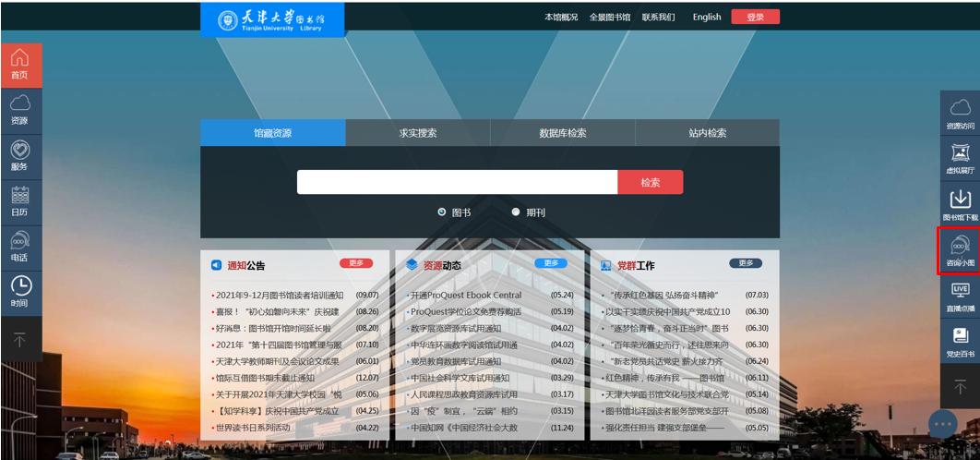
Task: Switch to the 馆藏资源 tab
Action: pos(272,133)
